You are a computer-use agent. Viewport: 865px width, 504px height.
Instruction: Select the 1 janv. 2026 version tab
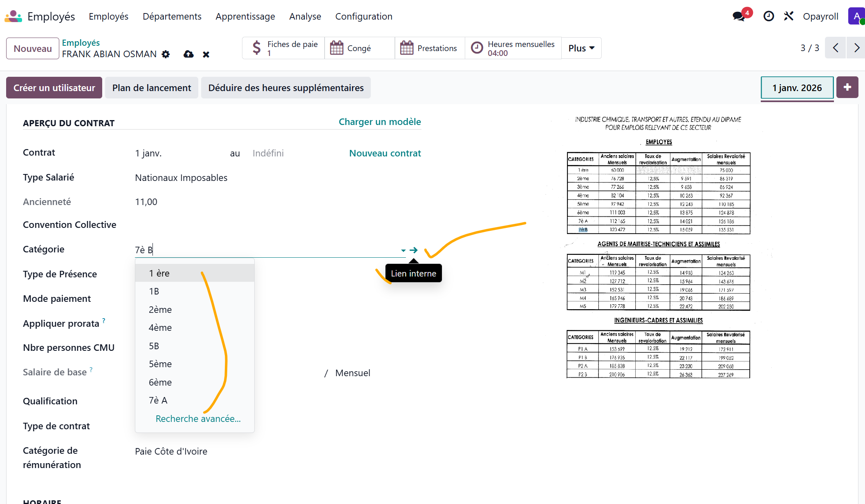pyautogui.click(x=797, y=88)
